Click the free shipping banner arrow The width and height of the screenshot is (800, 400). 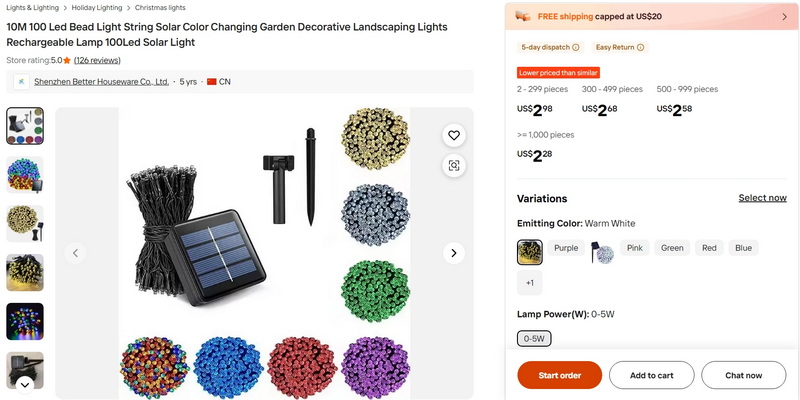pyautogui.click(x=784, y=17)
